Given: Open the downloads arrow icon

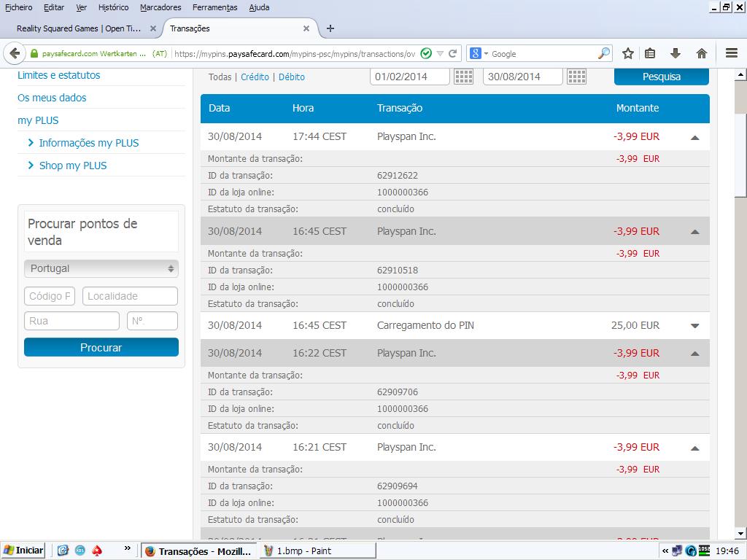Looking at the screenshot, I should point(676,53).
